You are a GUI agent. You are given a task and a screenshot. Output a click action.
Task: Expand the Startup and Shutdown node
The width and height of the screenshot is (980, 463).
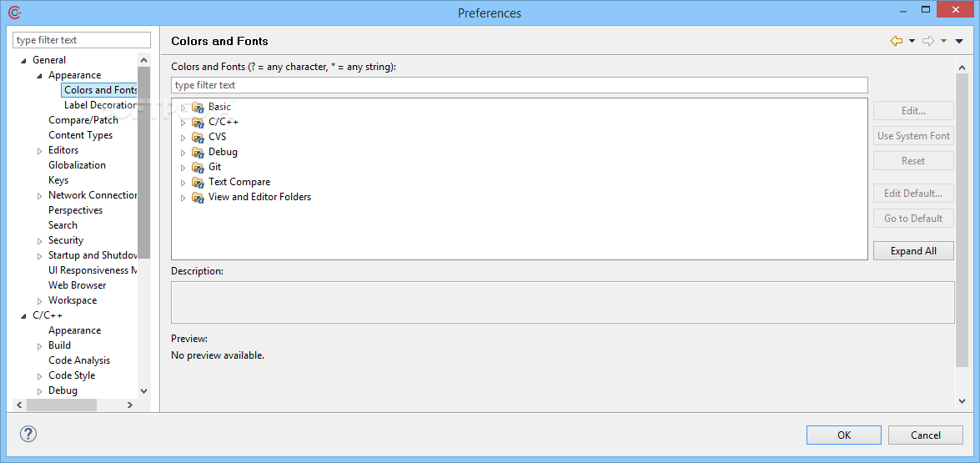click(40, 255)
